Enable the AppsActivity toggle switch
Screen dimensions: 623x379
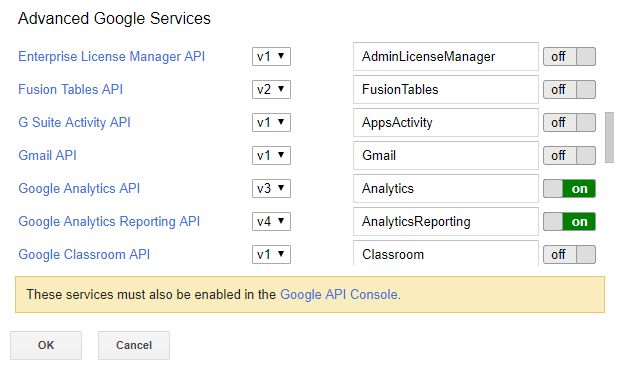click(x=569, y=122)
